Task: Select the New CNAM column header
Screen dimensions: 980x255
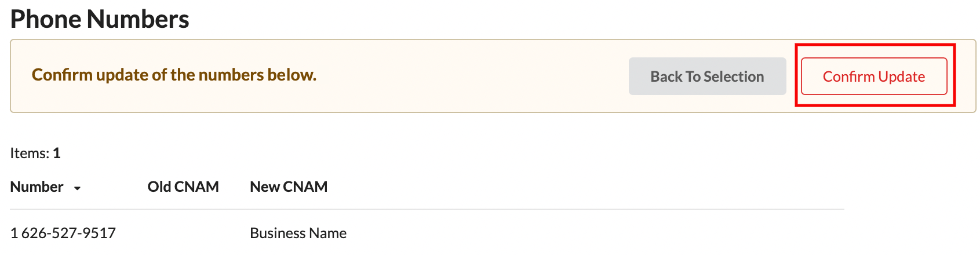Action: point(289,187)
